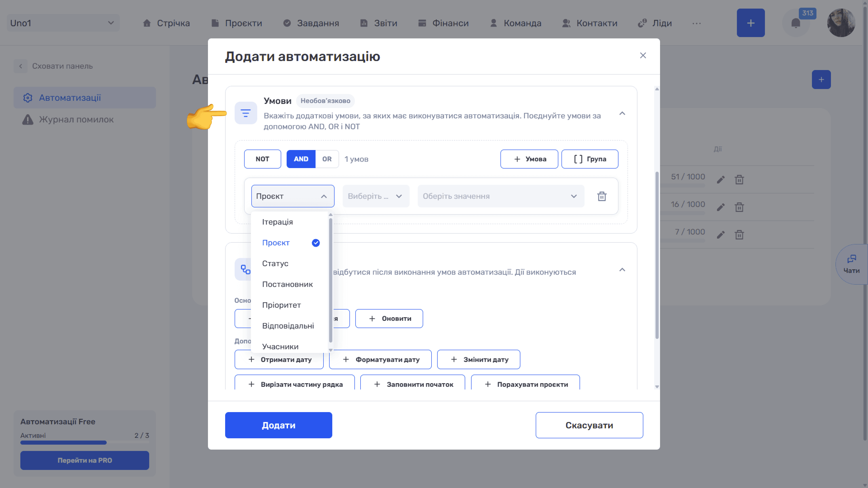Collapse the actions section chevron
This screenshot has height=488, width=868.
pos(622,270)
